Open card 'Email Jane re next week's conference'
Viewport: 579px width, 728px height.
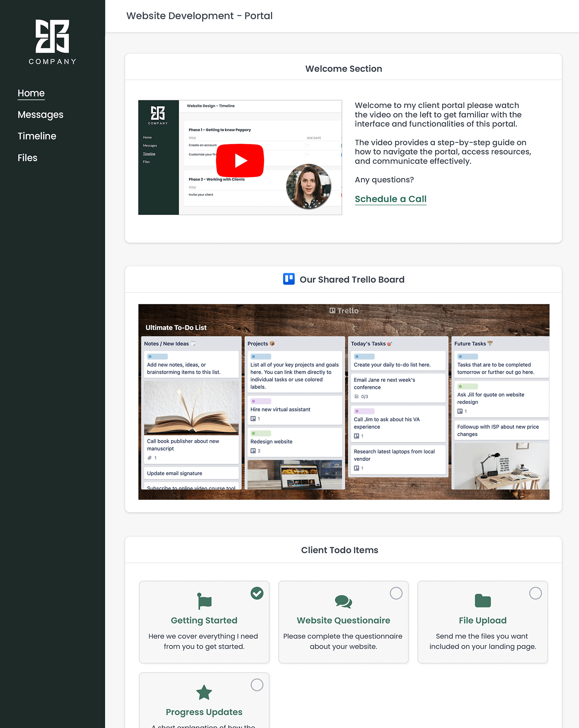click(398, 388)
